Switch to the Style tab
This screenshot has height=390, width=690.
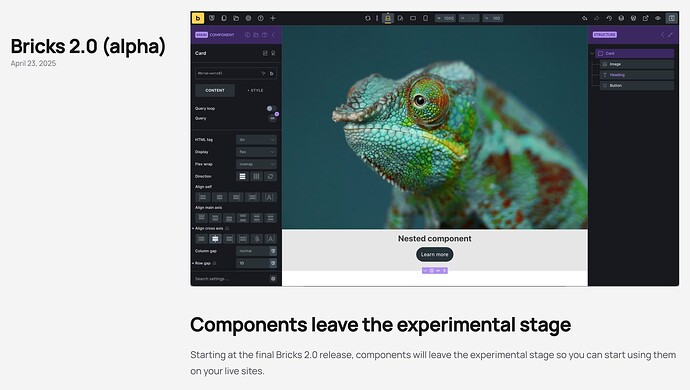pyautogui.click(x=255, y=90)
